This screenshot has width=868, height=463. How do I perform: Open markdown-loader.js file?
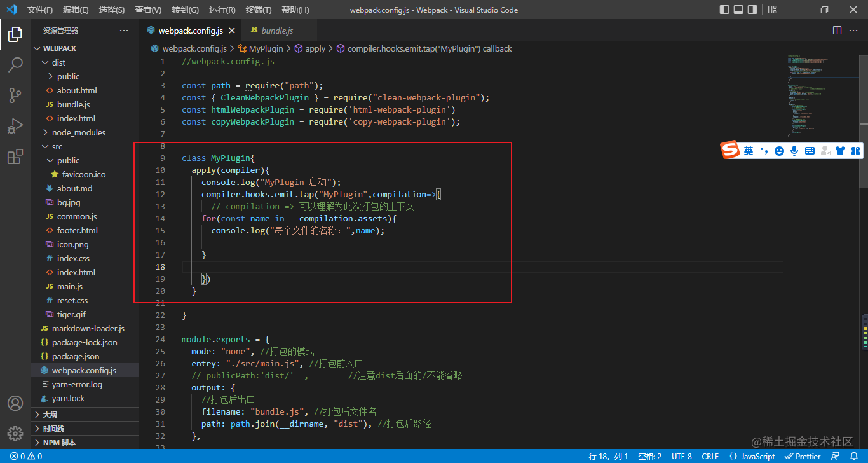(85, 328)
